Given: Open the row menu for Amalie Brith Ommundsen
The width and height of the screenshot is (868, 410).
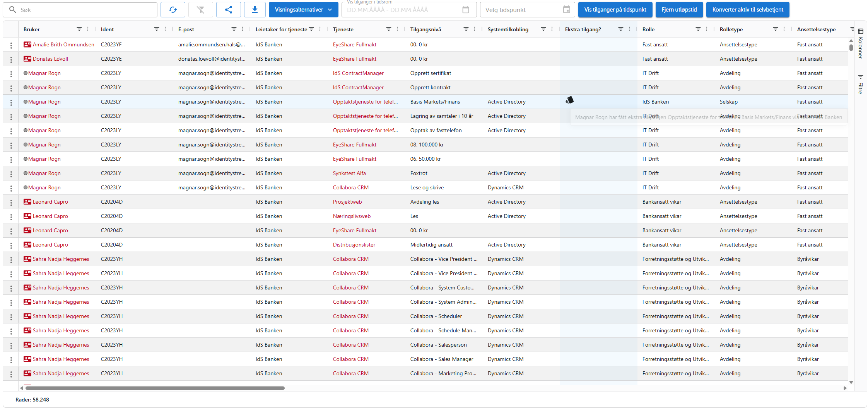Looking at the screenshot, I should coord(11,44).
